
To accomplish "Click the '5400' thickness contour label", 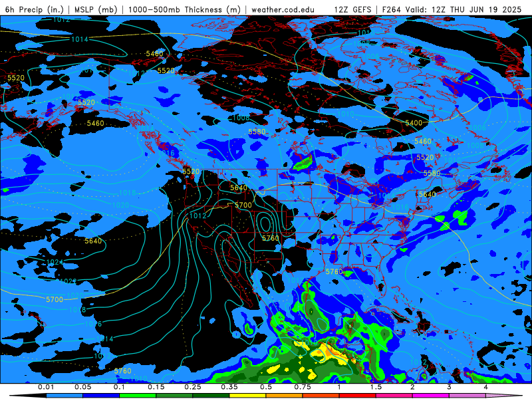I will point(414,123).
